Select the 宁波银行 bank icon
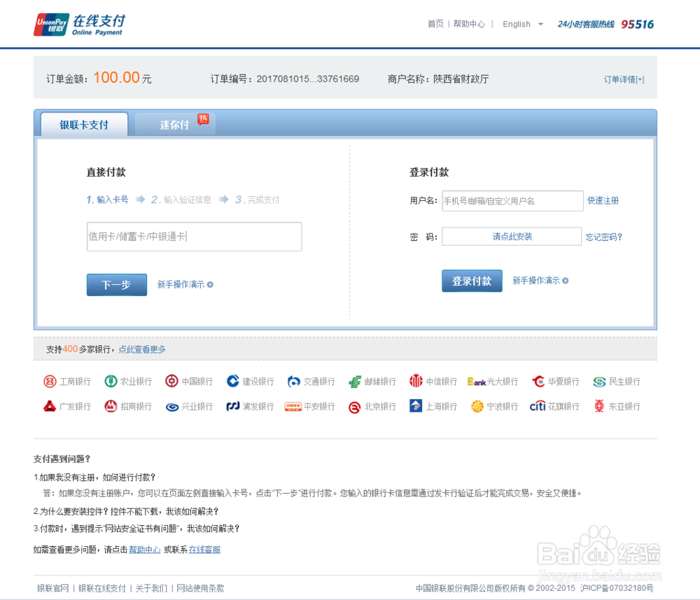700x600 pixels. click(477, 406)
